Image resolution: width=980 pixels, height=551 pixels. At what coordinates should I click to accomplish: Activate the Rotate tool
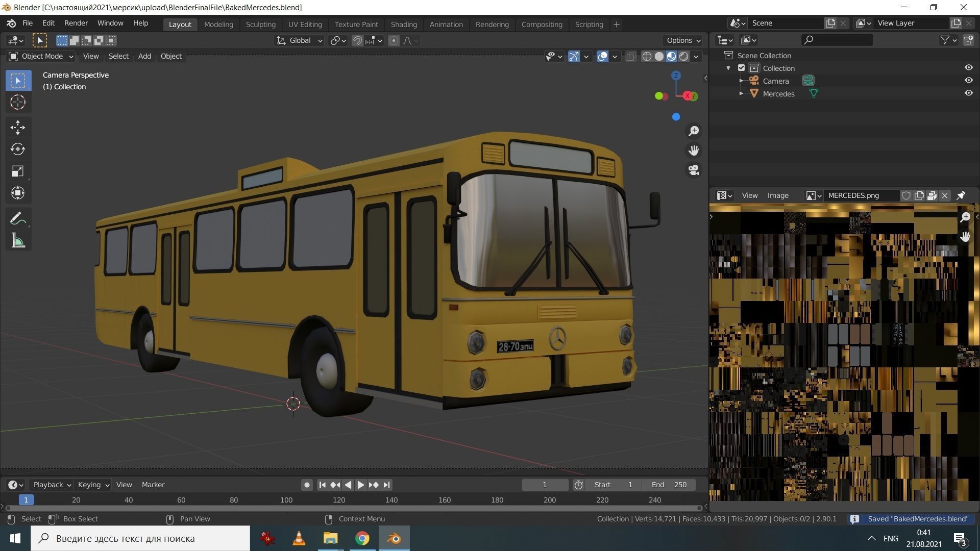tap(18, 149)
